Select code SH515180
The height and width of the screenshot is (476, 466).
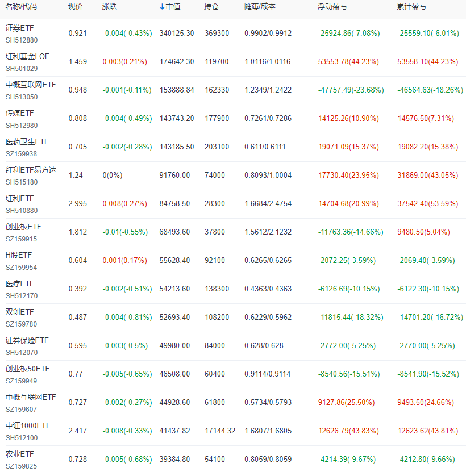point(22,182)
